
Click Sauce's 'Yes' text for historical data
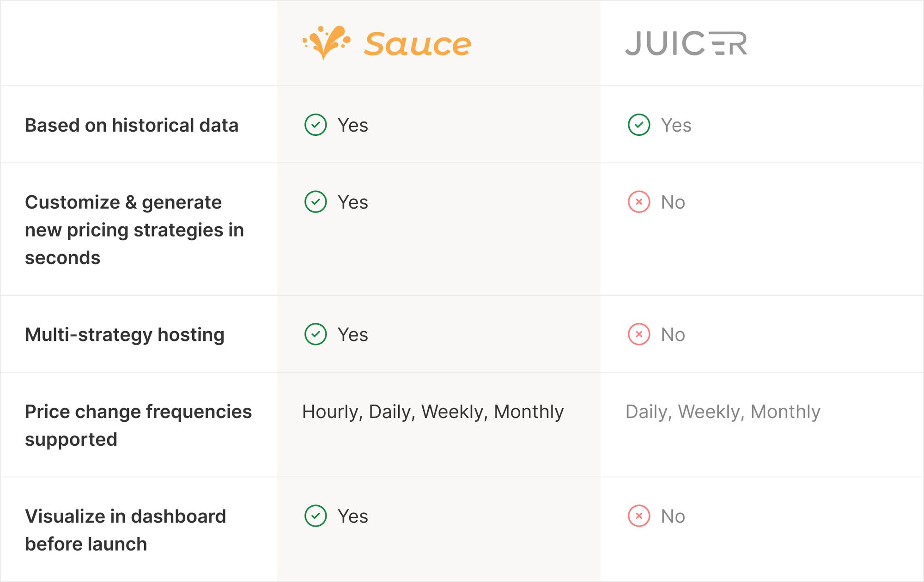(353, 125)
